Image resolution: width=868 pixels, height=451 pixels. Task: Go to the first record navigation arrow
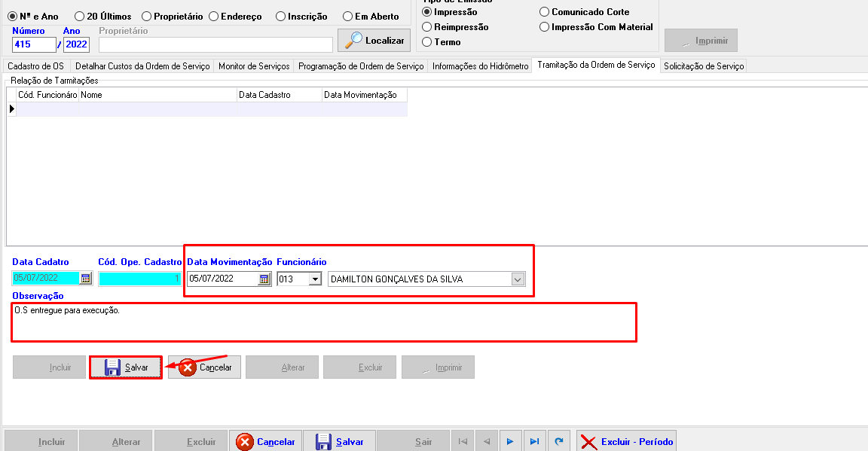[463, 442]
